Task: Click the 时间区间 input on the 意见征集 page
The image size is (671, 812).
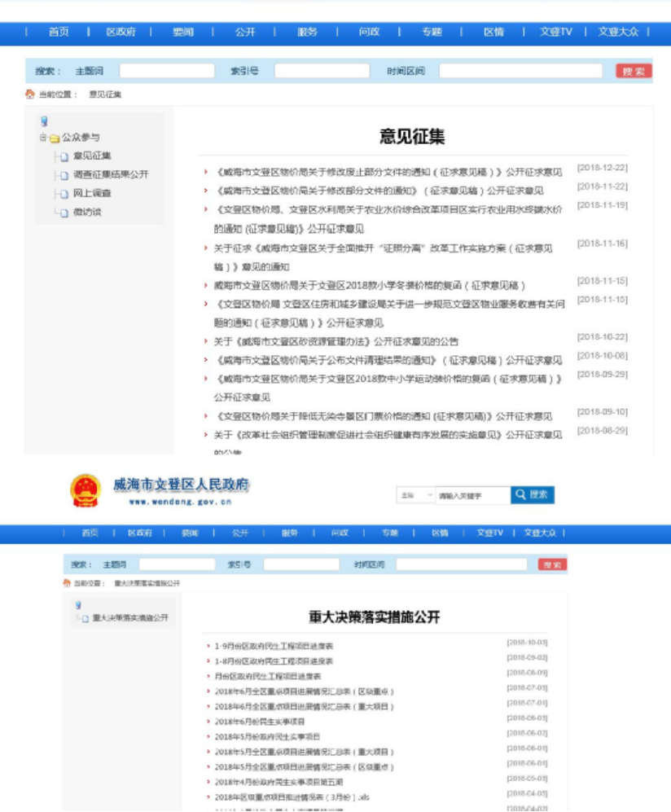Action: coord(520,71)
